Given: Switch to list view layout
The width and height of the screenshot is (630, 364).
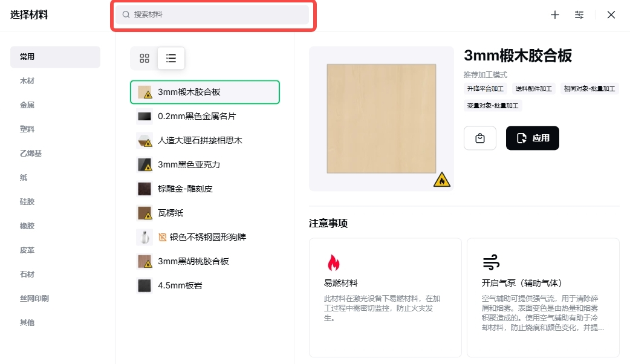Looking at the screenshot, I should pyautogui.click(x=171, y=59).
